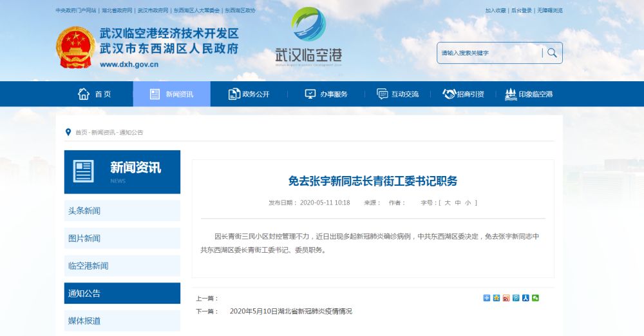644x336 pixels.
Task: Set font size to 中 (medium)
Action: 458,203
